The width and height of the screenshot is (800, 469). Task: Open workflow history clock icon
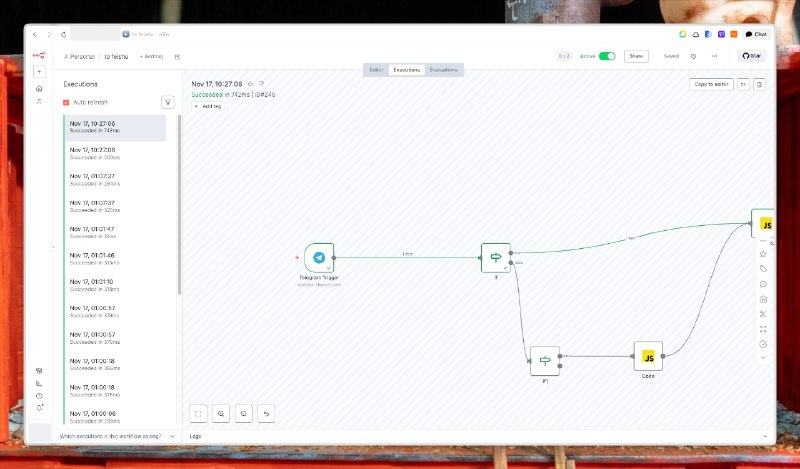pos(694,56)
